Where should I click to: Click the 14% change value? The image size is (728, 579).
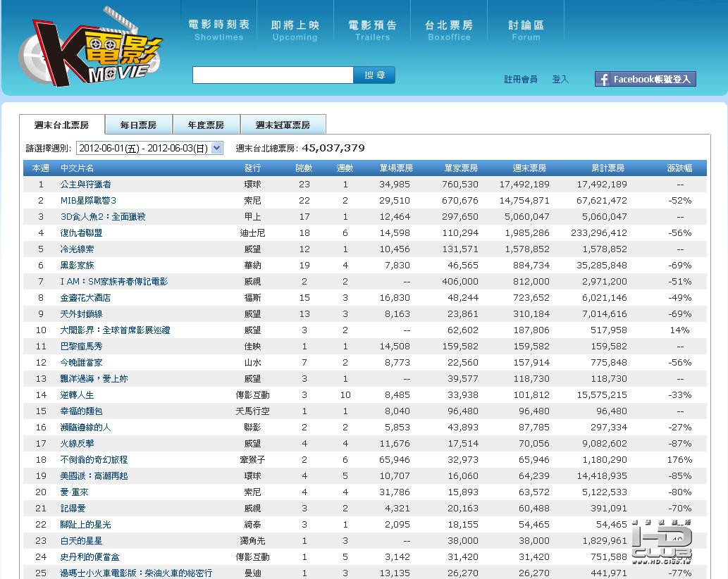click(679, 330)
